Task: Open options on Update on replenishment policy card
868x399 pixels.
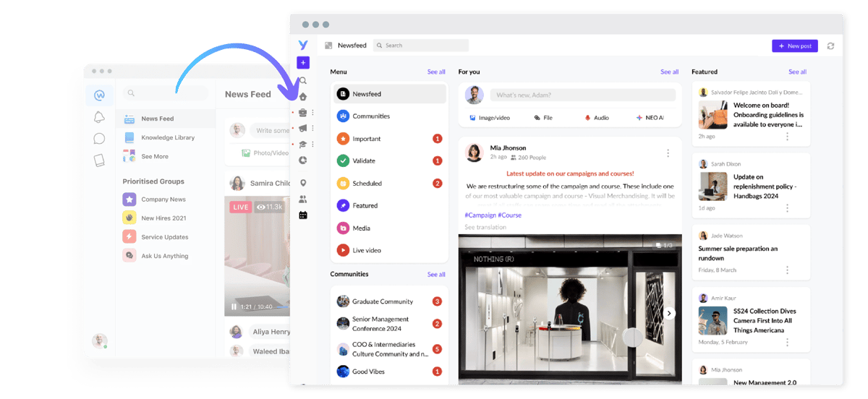Action: click(787, 207)
